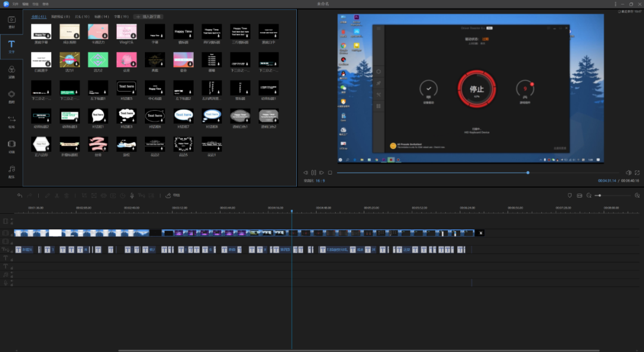Switch to the 我的预设 (0) tab

(60, 17)
